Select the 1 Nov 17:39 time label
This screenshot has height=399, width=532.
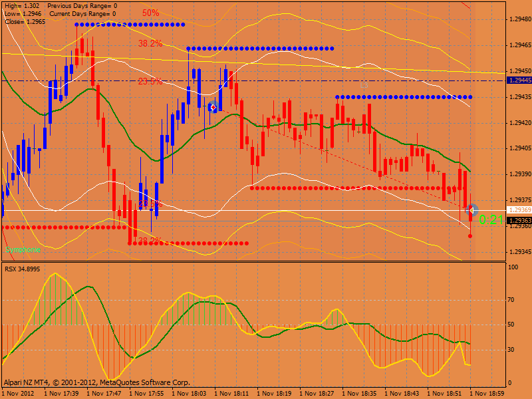click(61, 394)
